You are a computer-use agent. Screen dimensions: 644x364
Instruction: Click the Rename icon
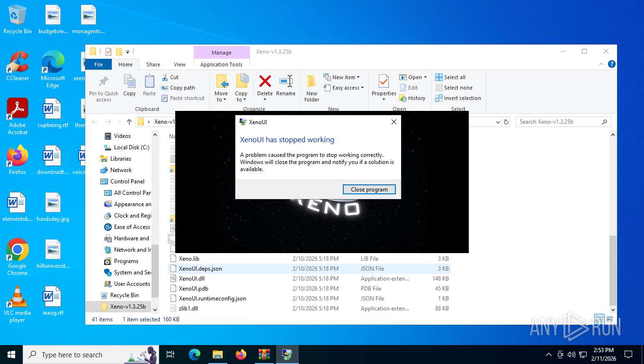(286, 82)
